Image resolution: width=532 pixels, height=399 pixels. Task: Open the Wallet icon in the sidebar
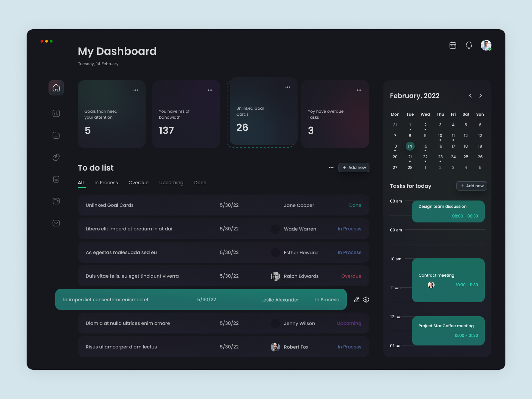(x=56, y=201)
